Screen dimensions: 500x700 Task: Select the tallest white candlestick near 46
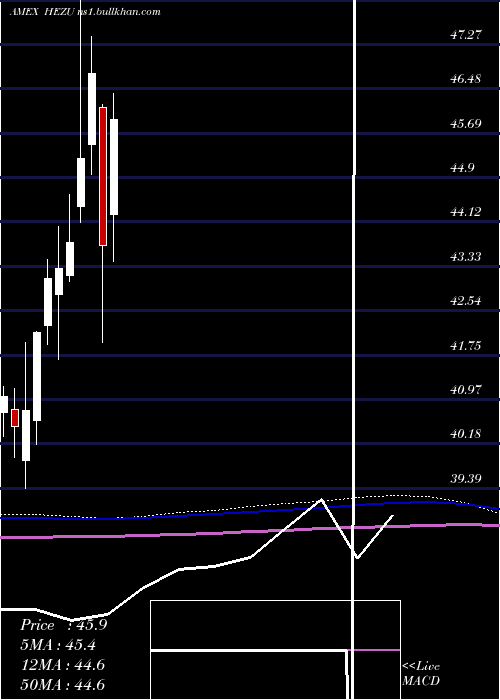click(x=92, y=109)
